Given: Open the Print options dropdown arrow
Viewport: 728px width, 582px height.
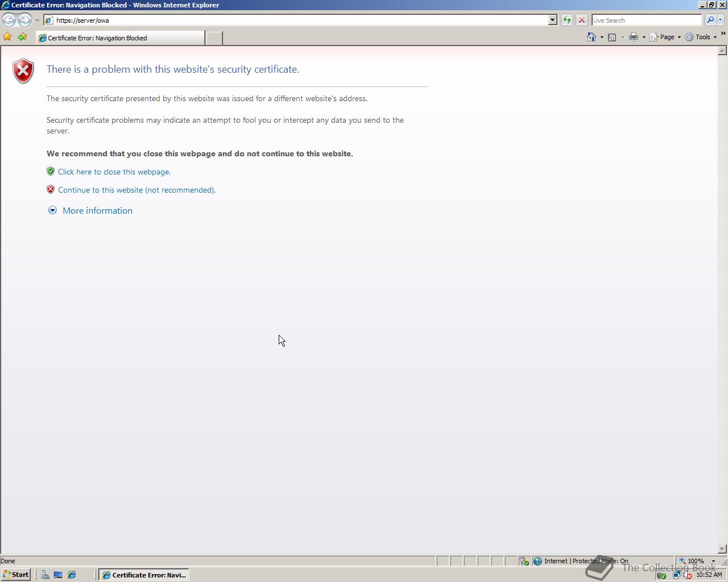Looking at the screenshot, I should click(x=644, y=37).
